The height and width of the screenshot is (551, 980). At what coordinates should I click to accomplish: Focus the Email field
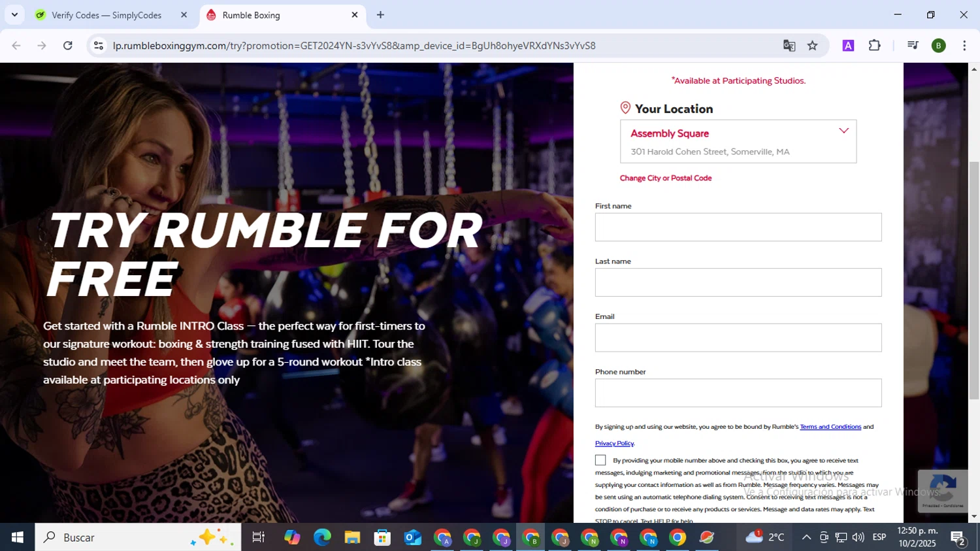coord(738,338)
